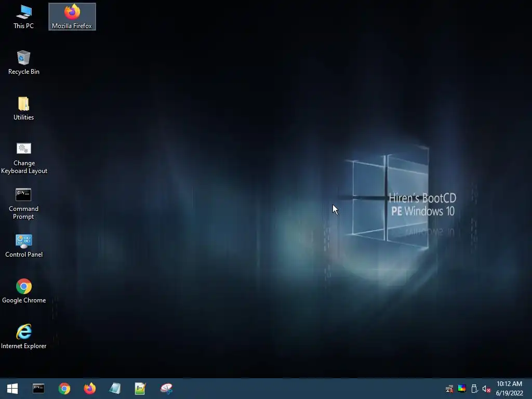This screenshot has height=399, width=532.
Task: Open the network status tray icon
Action: [449, 389]
